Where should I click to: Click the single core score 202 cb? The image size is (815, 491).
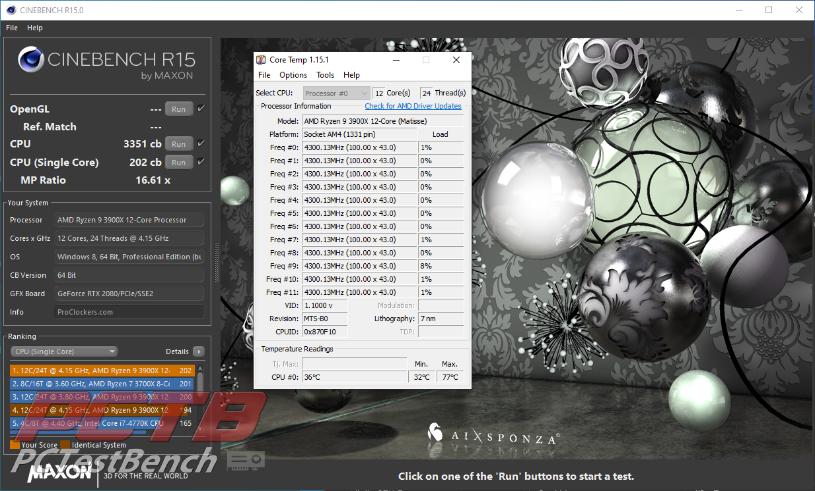145,162
